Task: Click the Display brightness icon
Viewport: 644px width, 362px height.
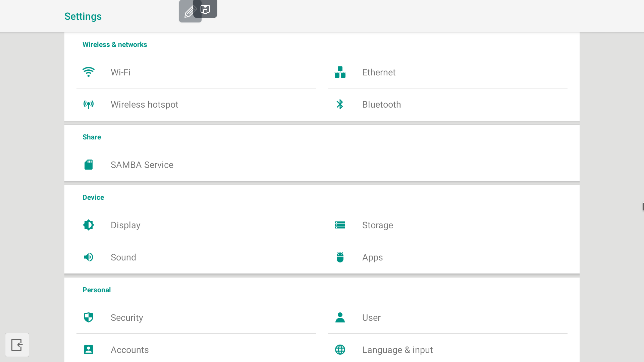Action: tap(89, 225)
